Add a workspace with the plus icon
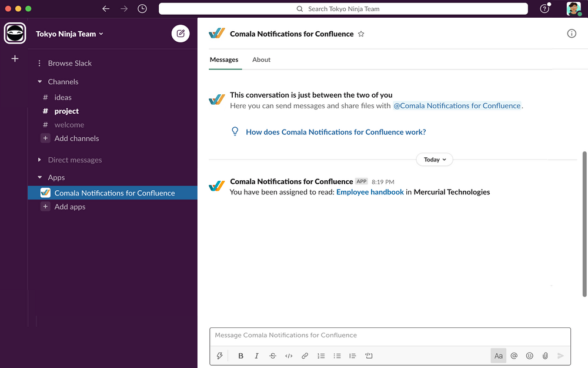The width and height of the screenshot is (588, 368). coord(15,58)
